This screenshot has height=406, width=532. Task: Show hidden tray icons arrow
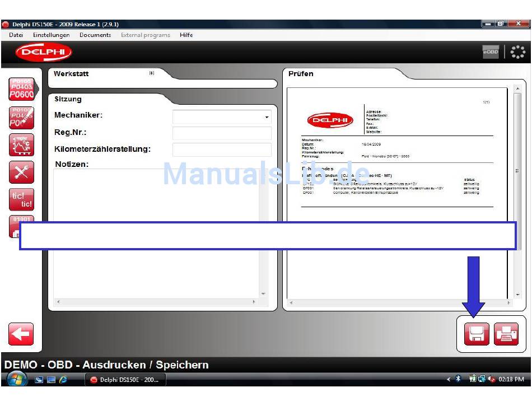[x=449, y=379]
